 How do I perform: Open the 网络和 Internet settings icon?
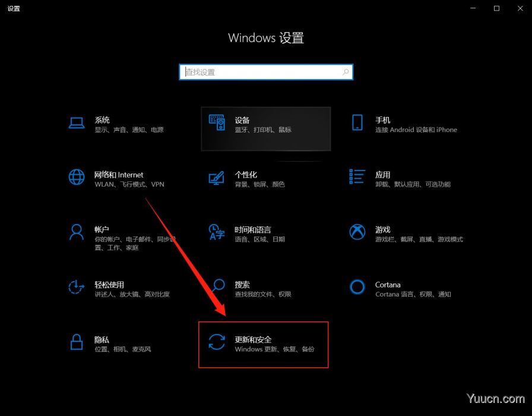click(x=77, y=177)
